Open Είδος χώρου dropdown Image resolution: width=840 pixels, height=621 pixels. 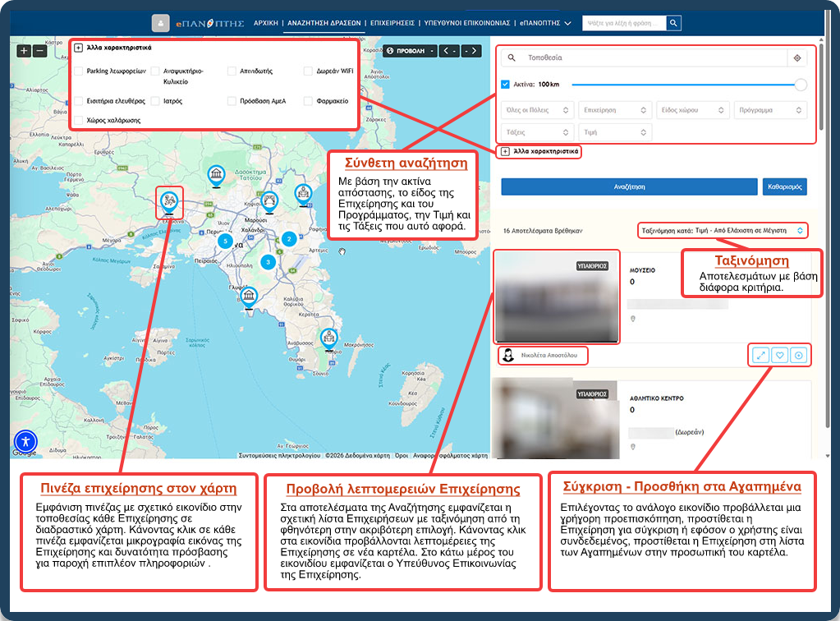coord(693,110)
